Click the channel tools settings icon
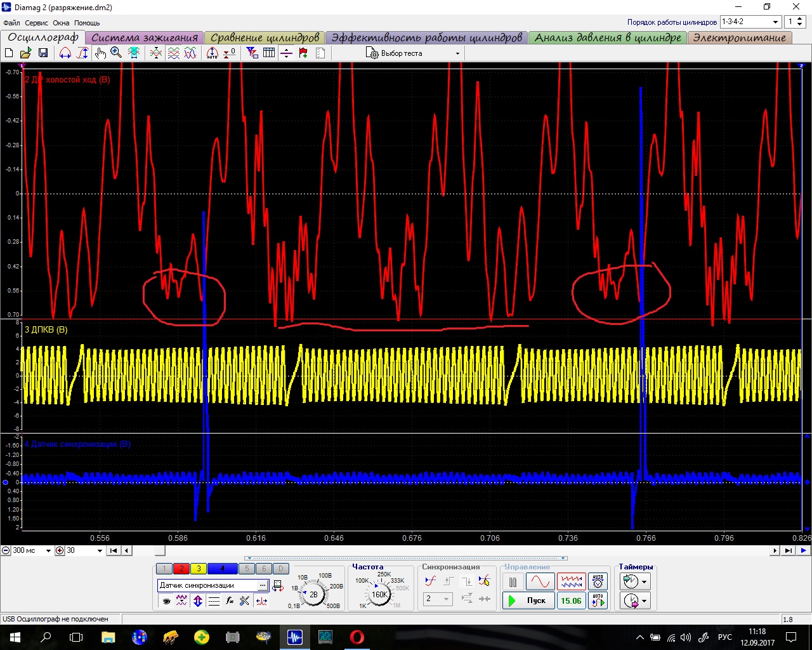 (x=245, y=600)
